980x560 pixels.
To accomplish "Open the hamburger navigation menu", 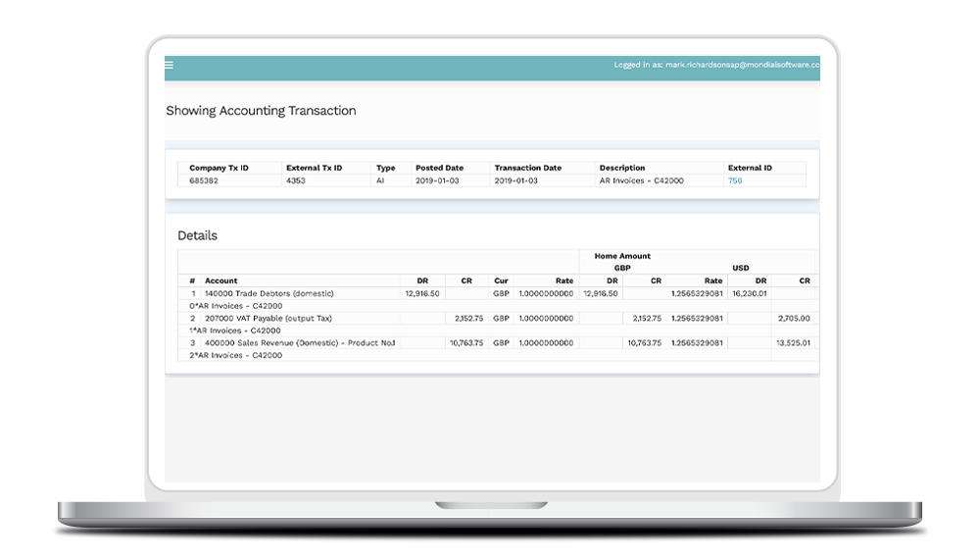I will point(169,66).
